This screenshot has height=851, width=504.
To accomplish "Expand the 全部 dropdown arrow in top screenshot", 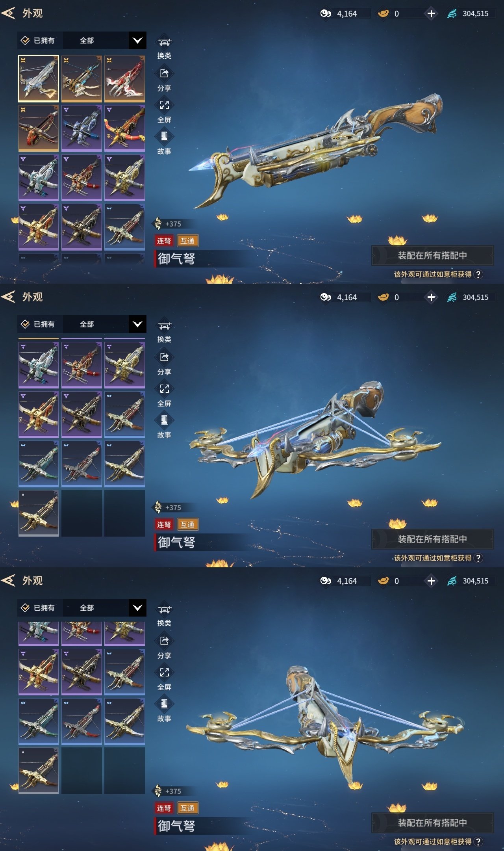I will coord(137,41).
